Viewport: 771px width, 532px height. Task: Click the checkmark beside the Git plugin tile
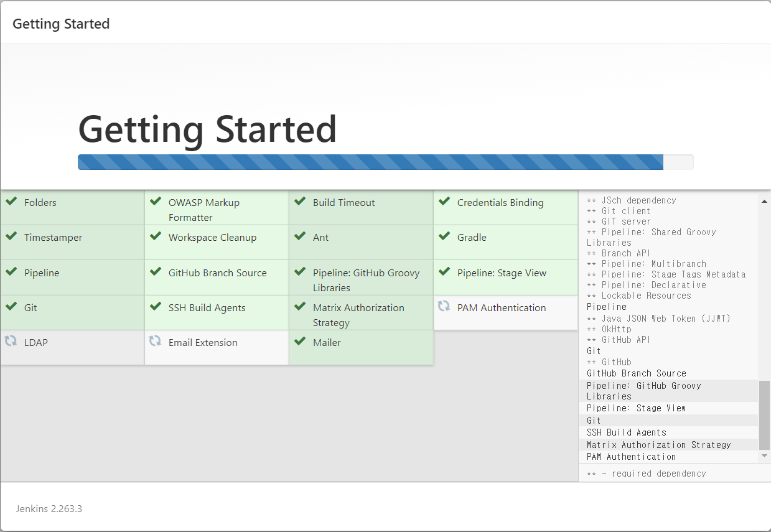11,307
